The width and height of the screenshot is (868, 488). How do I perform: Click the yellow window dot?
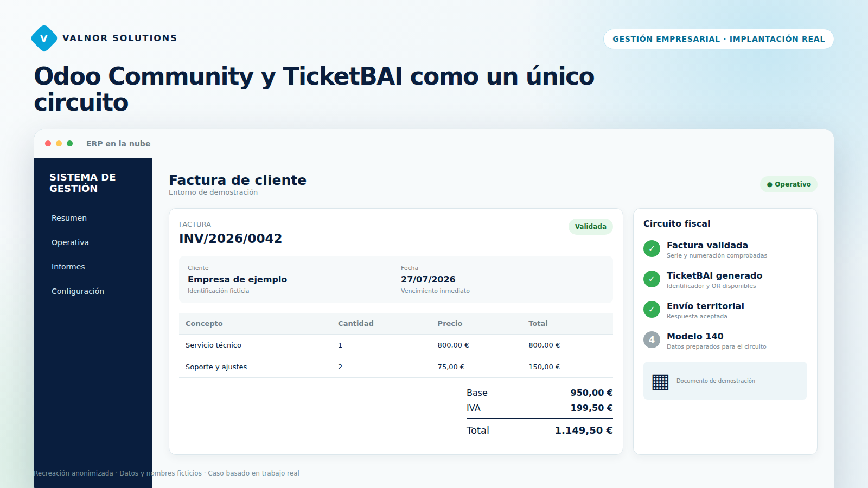[x=59, y=144]
